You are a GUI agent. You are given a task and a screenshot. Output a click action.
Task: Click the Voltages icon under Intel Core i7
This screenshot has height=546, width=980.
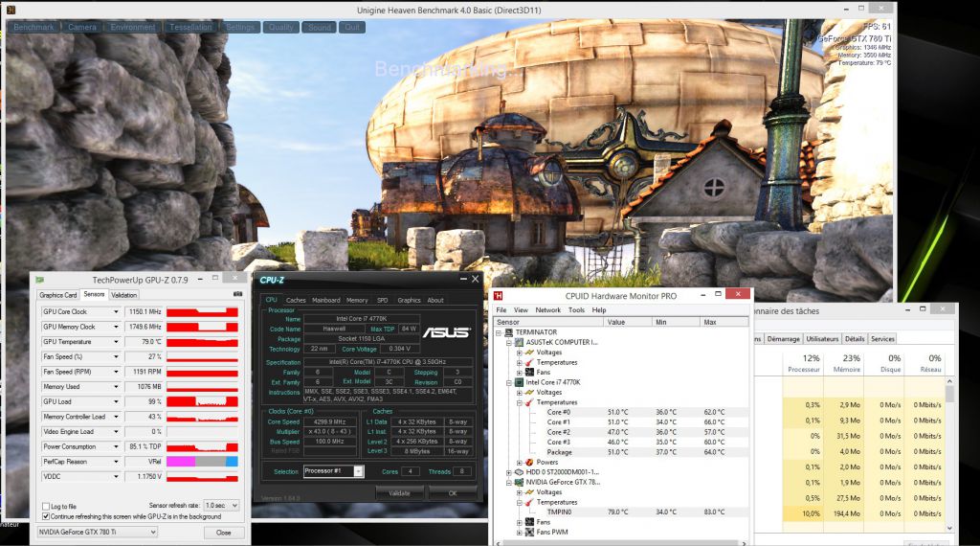(x=529, y=392)
